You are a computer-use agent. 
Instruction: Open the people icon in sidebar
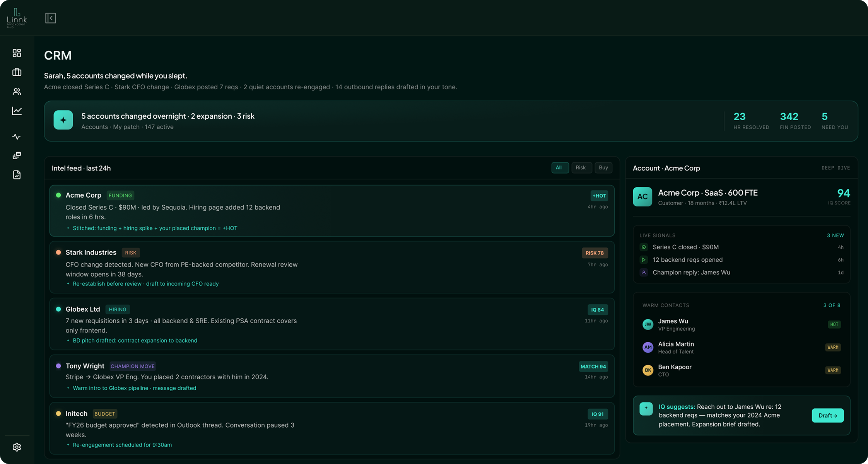pyautogui.click(x=17, y=92)
